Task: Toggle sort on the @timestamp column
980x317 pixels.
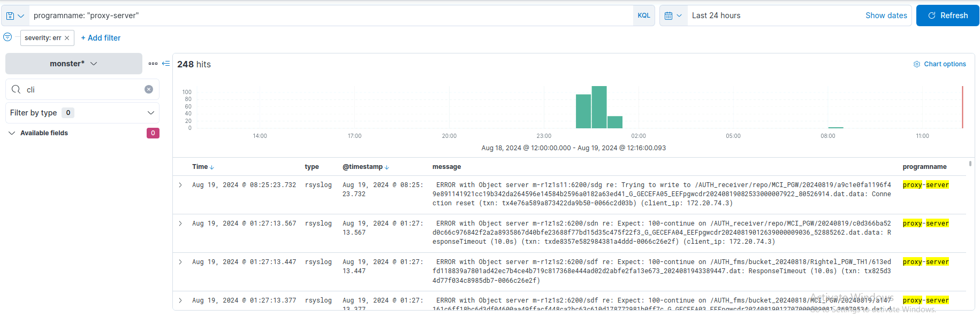Action: click(x=387, y=167)
